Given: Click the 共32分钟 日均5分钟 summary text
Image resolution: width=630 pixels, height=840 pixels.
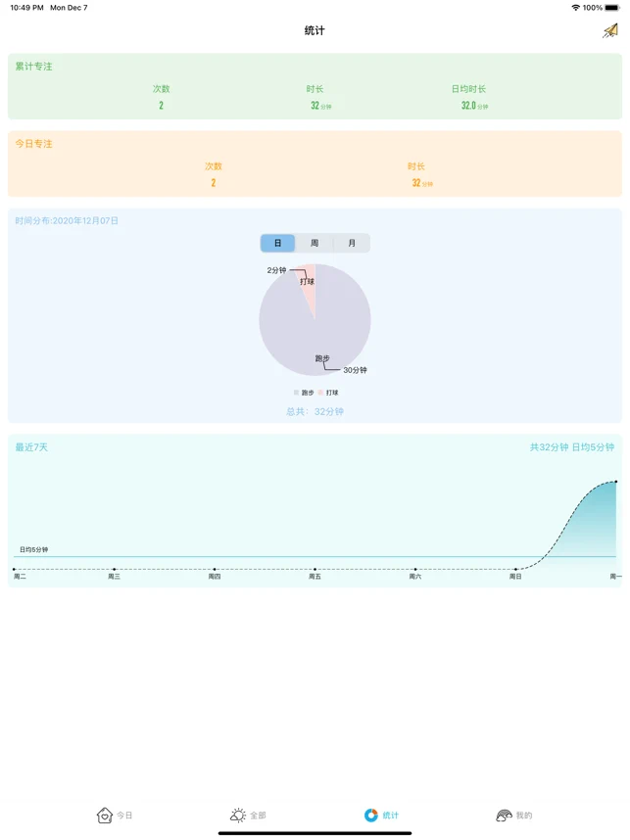Looking at the screenshot, I should (571, 447).
